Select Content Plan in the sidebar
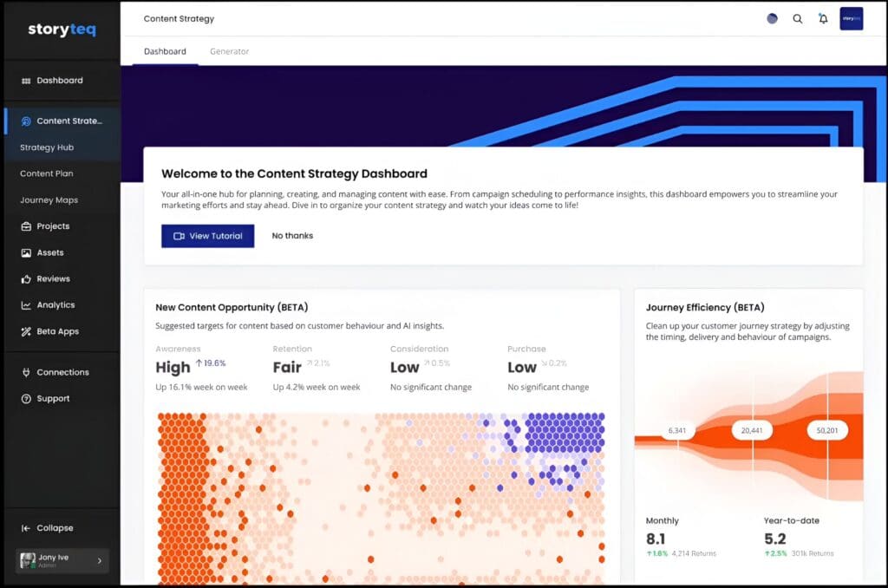 pos(47,173)
